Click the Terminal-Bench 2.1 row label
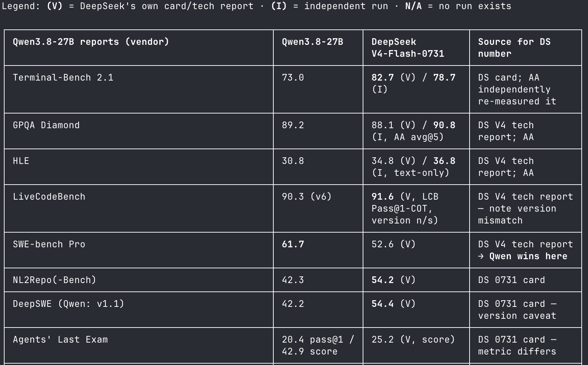 [63, 77]
